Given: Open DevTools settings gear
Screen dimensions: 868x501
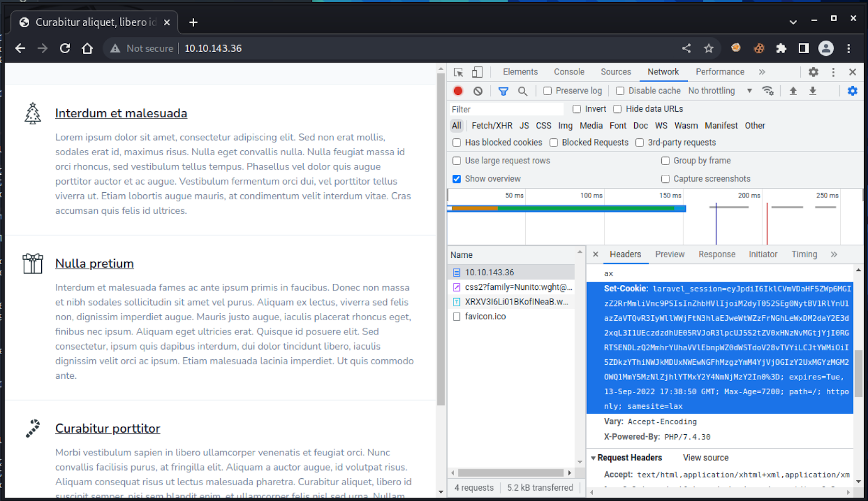Looking at the screenshot, I should 813,72.
